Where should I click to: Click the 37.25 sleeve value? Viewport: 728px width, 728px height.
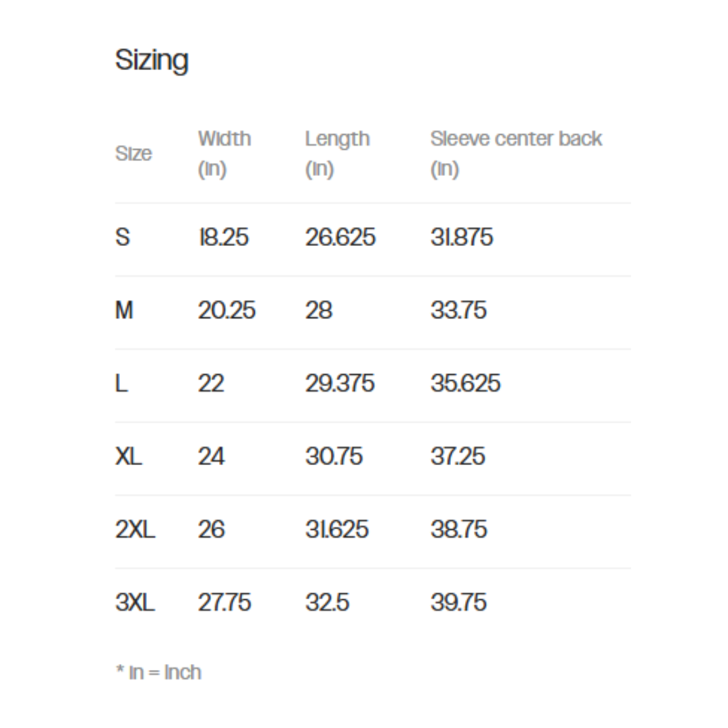pos(457,456)
